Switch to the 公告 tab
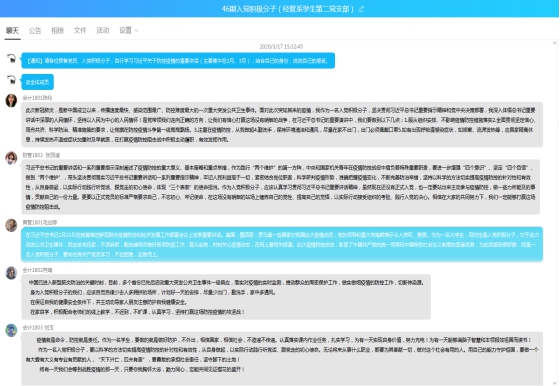The height and width of the screenshot is (386, 560). point(35,31)
